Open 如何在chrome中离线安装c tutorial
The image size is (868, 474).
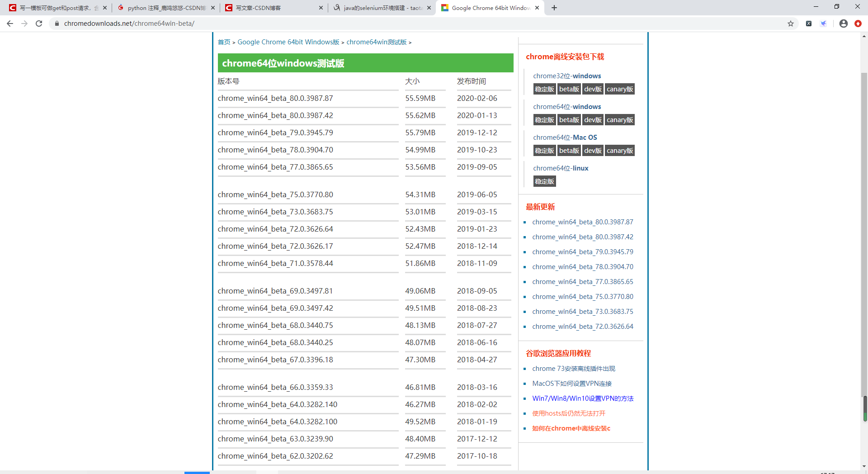point(571,428)
